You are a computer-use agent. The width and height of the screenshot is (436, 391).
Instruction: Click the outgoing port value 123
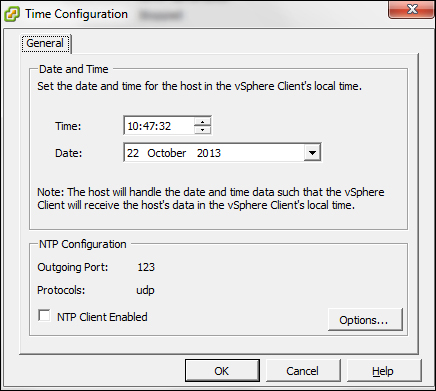coord(146,267)
